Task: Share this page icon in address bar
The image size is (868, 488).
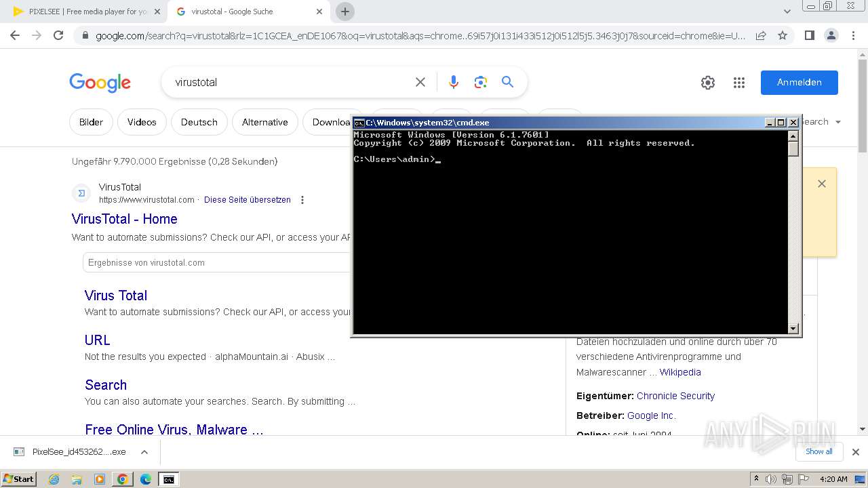Action: pos(761,35)
